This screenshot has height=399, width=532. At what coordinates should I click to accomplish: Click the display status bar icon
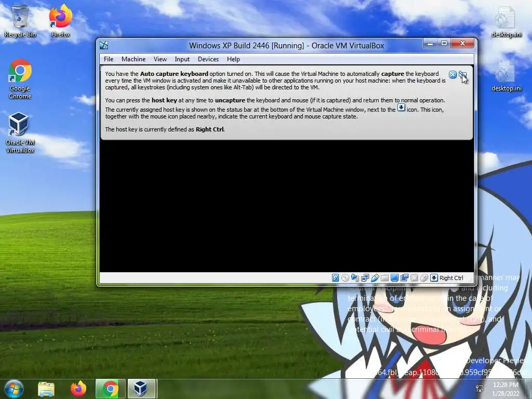click(x=394, y=278)
